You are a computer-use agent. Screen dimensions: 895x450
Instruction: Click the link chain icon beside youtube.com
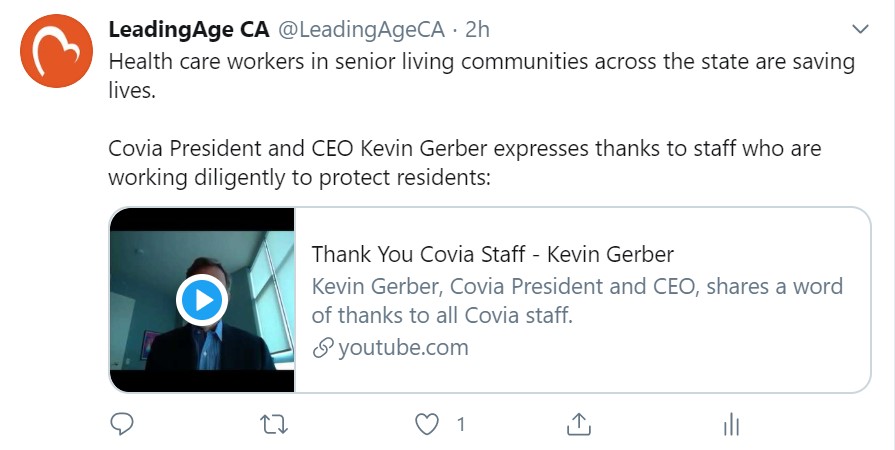tap(322, 348)
